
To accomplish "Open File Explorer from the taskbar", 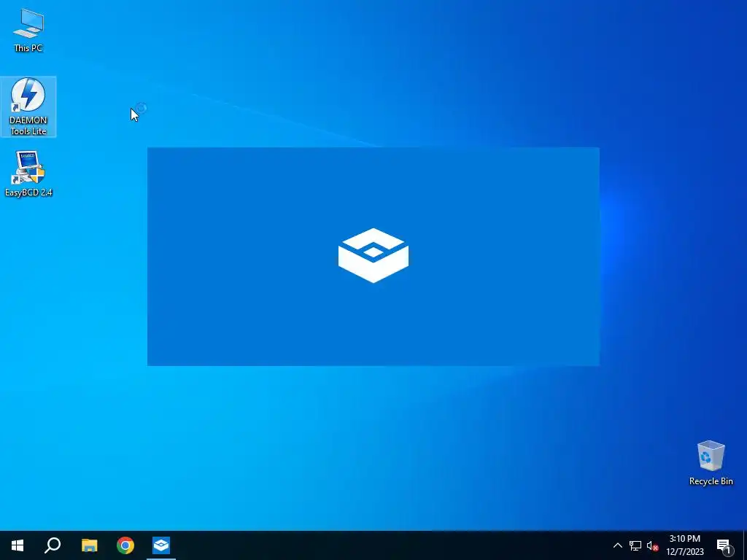I will [89, 545].
